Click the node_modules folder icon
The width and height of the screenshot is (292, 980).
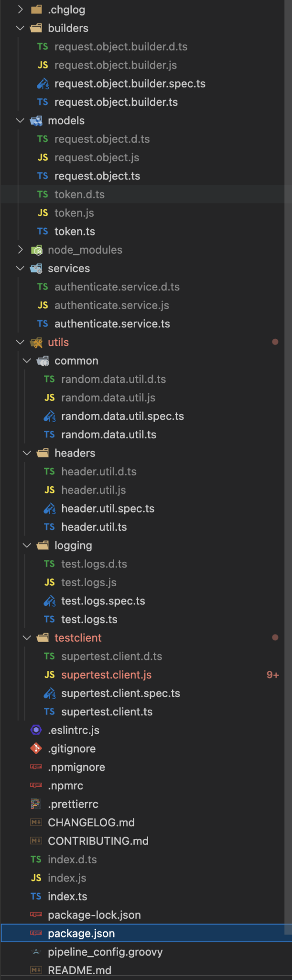point(36,250)
